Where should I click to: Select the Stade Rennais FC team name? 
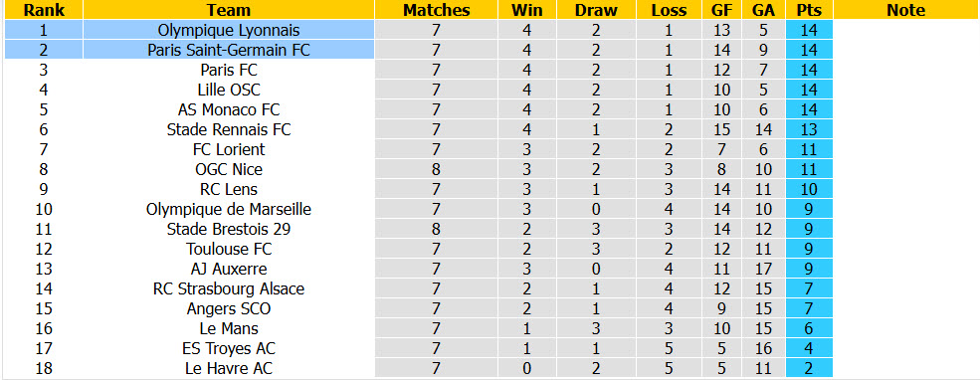(229, 129)
